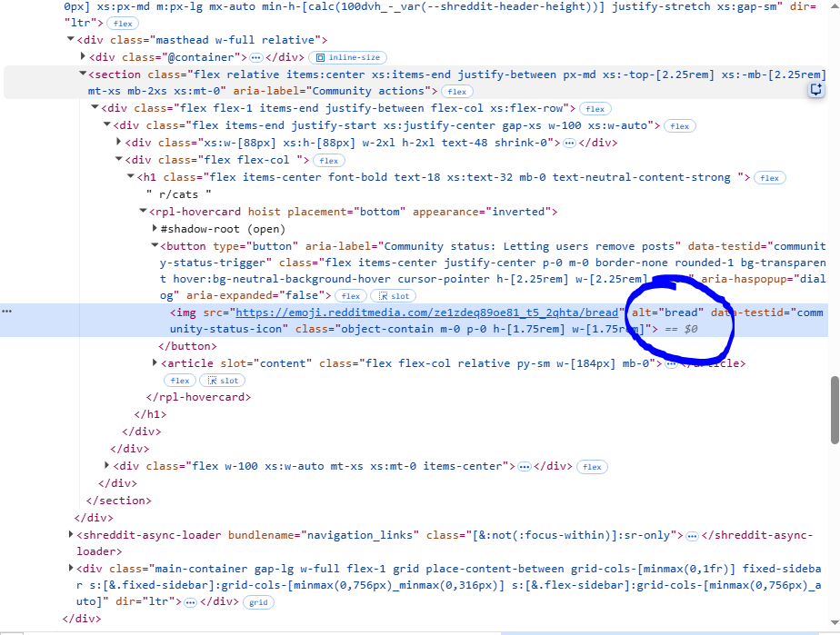Screen dimensions: 840x635
Task: Toggle the flex badge on the h1 element
Action: (769, 178)
